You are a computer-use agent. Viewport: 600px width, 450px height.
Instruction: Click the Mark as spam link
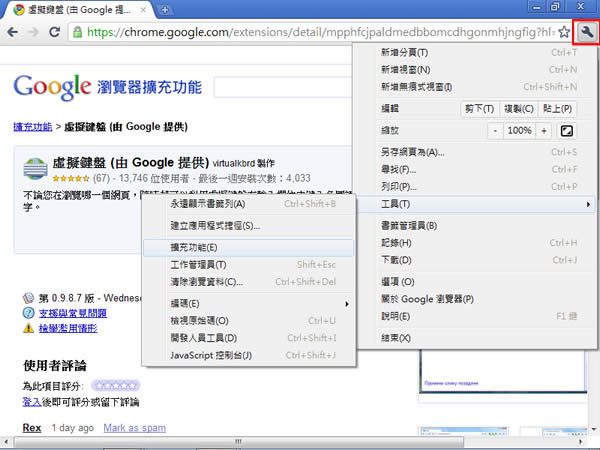[135, 428]
